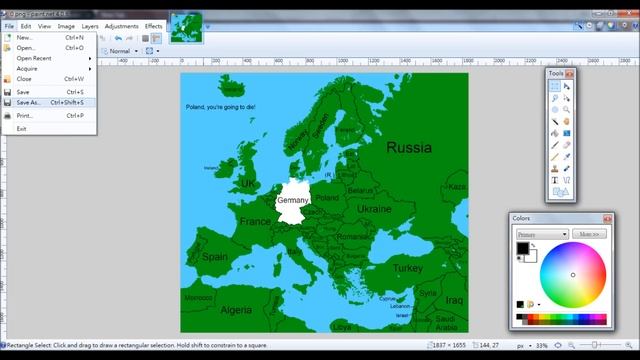The image size is (640, 360).
Task: Select the Pan hand tool
Action: pyautogui.click(x=567, y=122)
